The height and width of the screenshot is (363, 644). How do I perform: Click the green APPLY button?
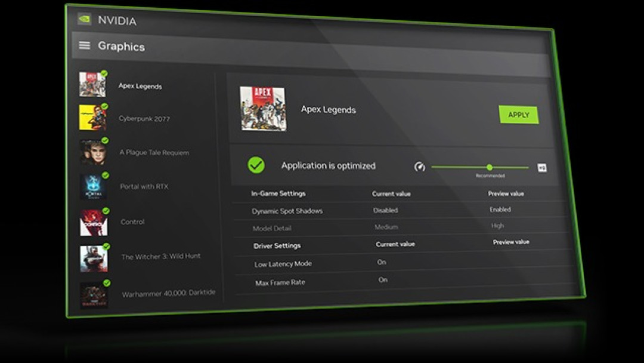tap(519, 115)
